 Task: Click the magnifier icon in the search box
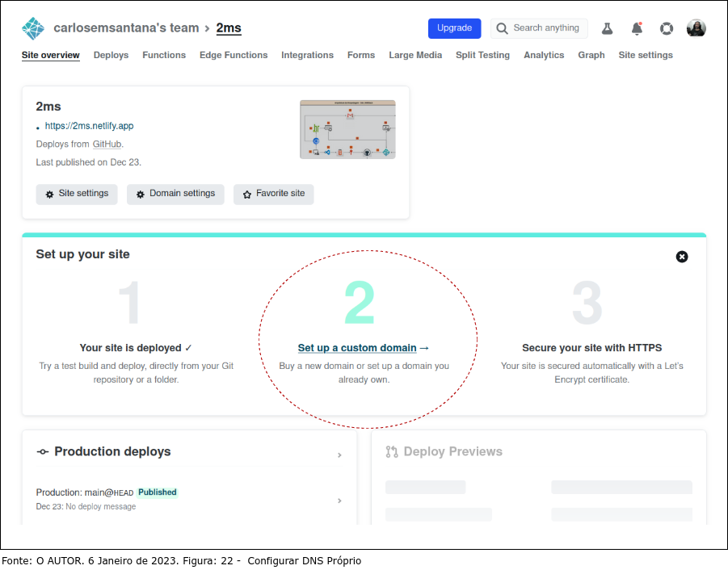(502, 29)
